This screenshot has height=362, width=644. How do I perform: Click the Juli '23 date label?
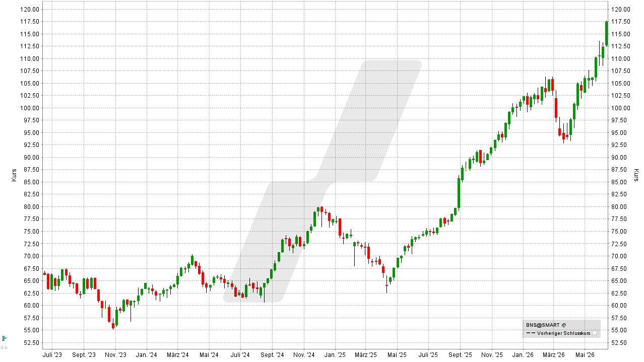[52, 354]
